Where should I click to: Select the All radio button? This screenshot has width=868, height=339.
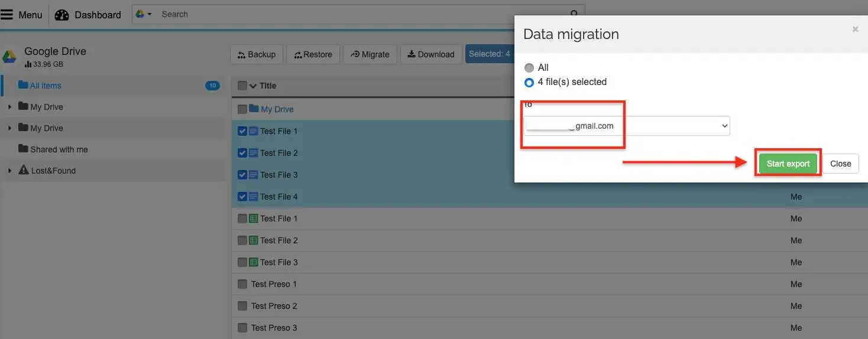tap(529, 68)
